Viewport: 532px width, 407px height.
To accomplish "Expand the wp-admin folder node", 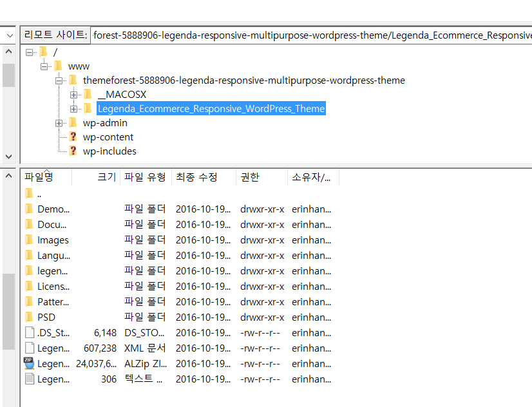I will [59, 123].
